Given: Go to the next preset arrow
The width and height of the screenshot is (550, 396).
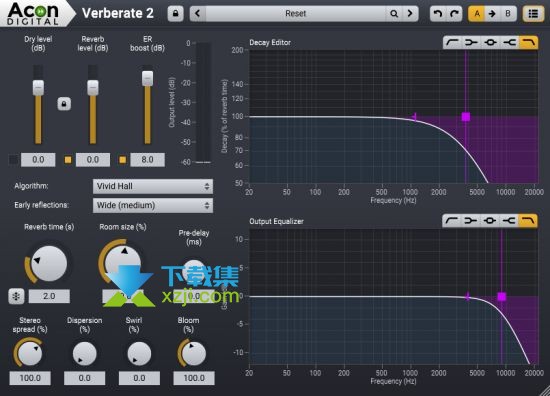Looking at the screenshot, I should [x=410, y=14].
